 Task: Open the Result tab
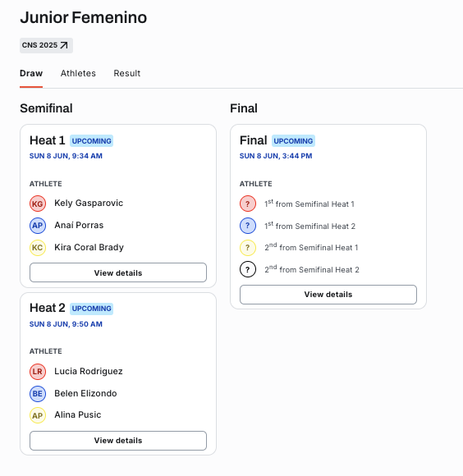click(x=127, y=73)
